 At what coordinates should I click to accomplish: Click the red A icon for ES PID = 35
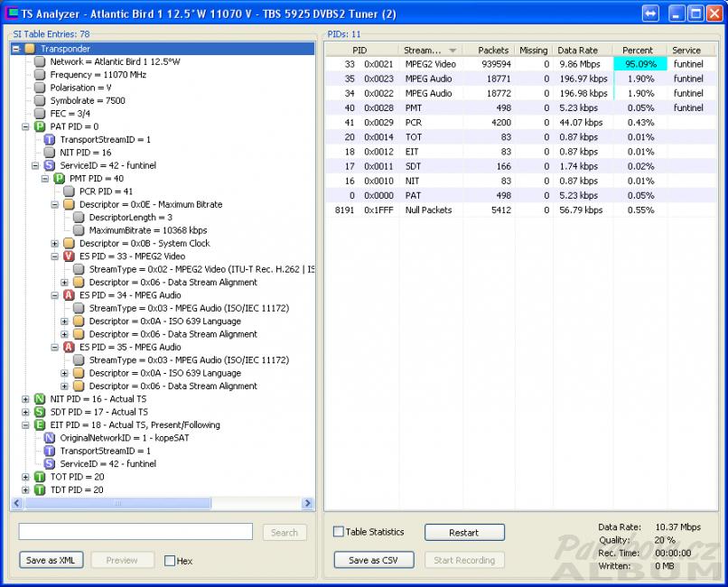click(x=69, y=347)
